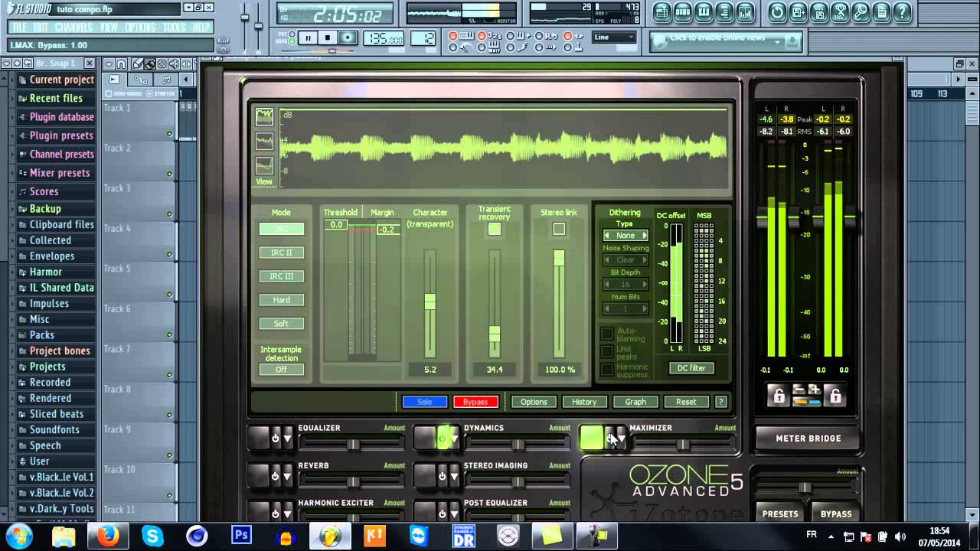Open Photoshop from the Windows taskbar
Image resolution: width=980 pixels, height=551 pixels.
point(241,535)
